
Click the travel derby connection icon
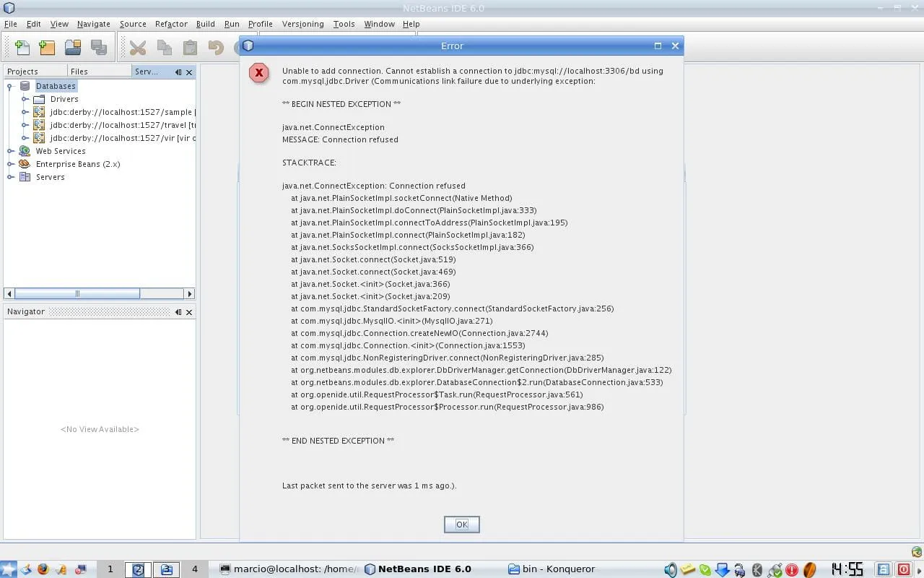tap(39, 125)
